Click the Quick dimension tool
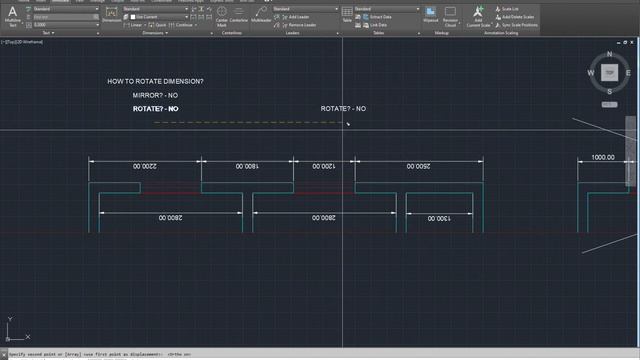 click(x=158, y=25)
